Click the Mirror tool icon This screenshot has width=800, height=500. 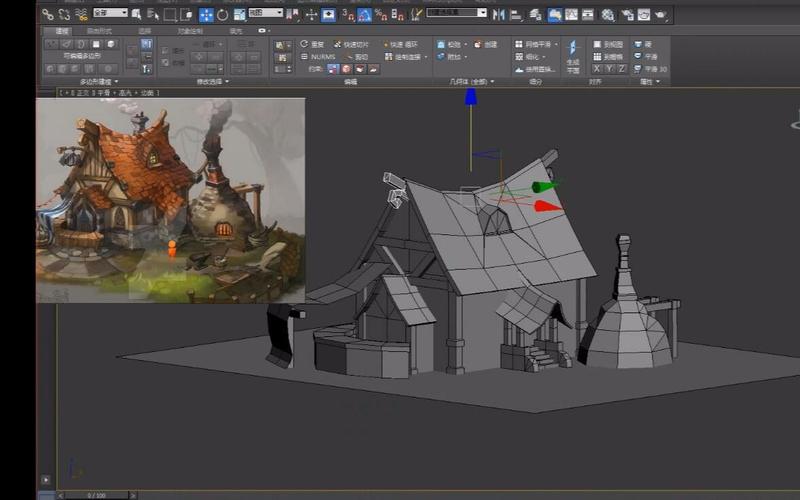pos(498,14)
